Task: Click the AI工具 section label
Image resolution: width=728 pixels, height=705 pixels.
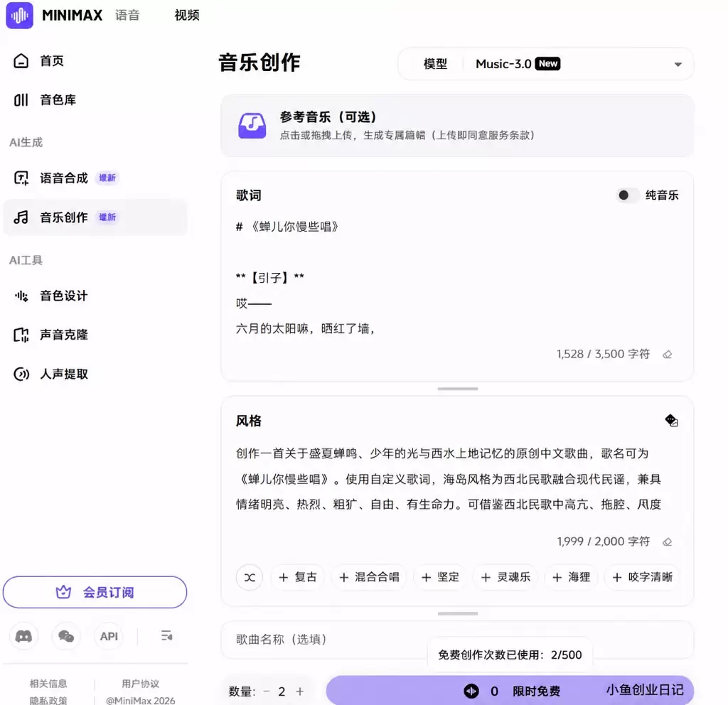Action: (x=26, y=260)
